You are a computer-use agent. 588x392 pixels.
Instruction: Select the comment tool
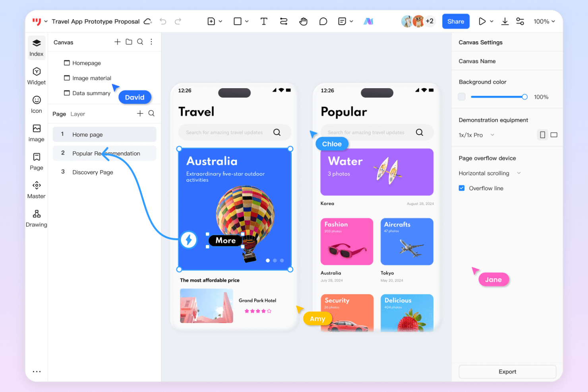point(323,21)
